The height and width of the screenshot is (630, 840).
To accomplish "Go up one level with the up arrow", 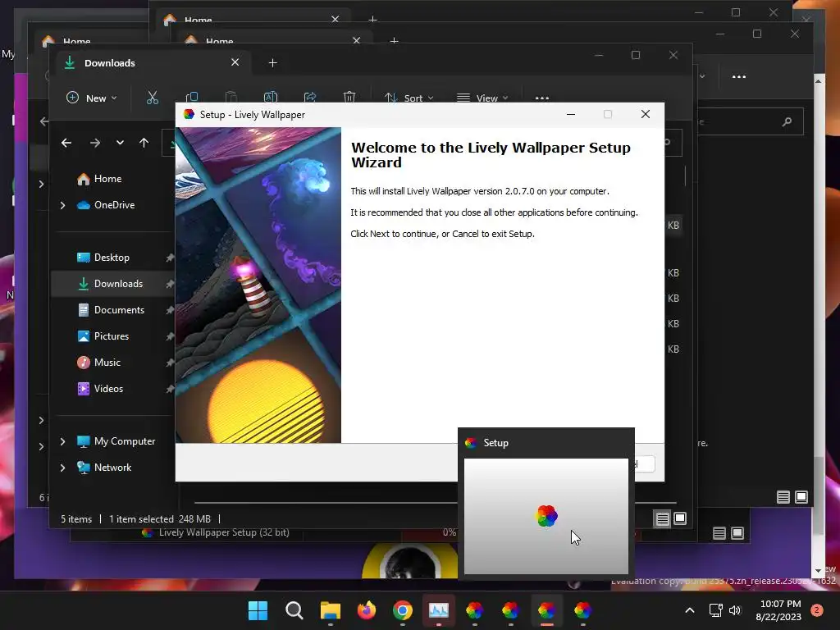I will click(144, 143).
